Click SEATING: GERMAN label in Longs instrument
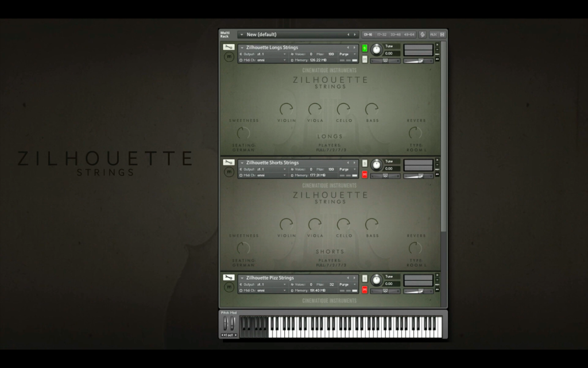Viewport: 588px width, 368px height. (x=243, y=148)
